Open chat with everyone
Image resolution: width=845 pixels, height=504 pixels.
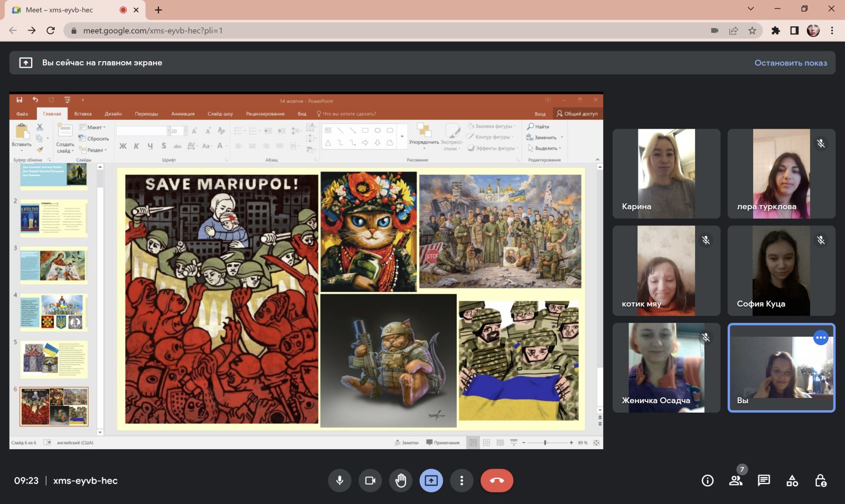click(x=764, y=480)
